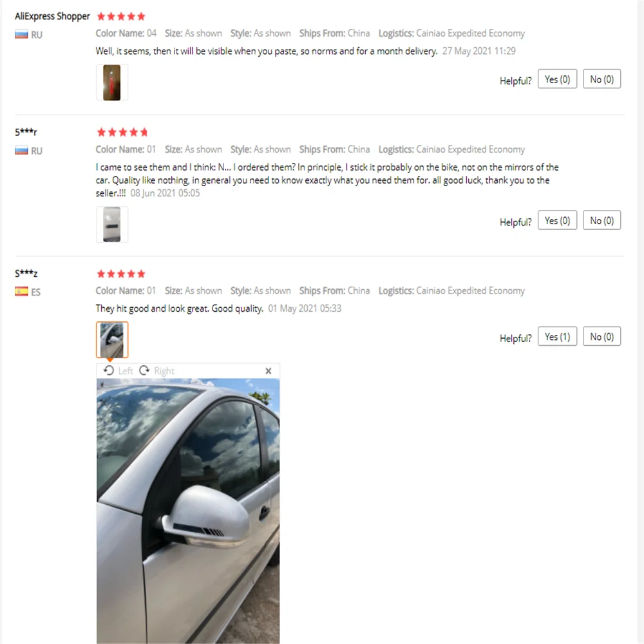Click the Right rotate label
Image resolution: width=644 pixels, height=644 pixels.
tap(164, 371)
